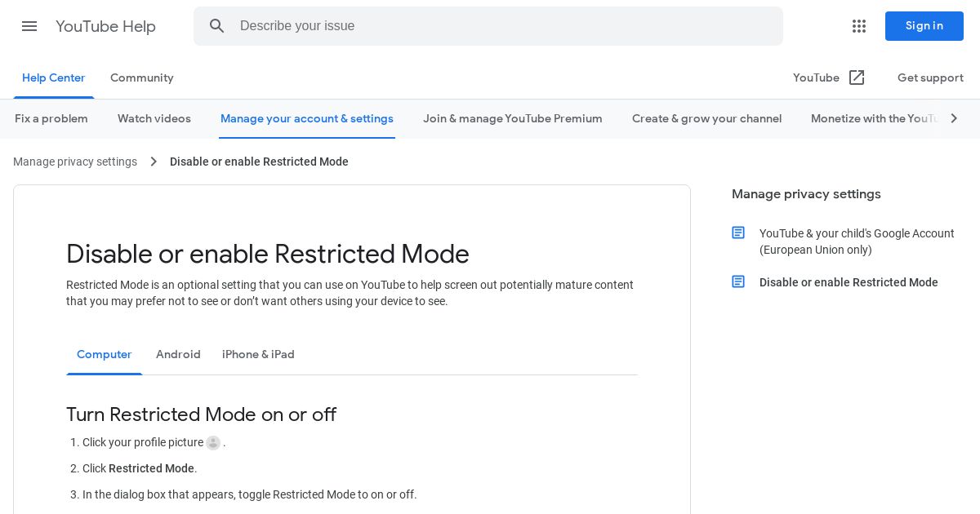Open the hamburger main menu
This screenshot has width=980, height=514.
29,26
